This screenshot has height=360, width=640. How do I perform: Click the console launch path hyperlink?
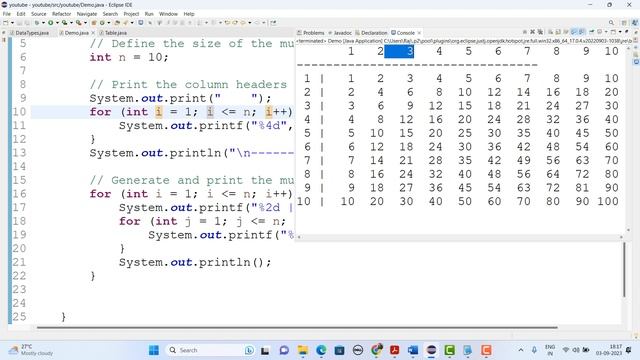pyautogui.click(x=508, y=41)
